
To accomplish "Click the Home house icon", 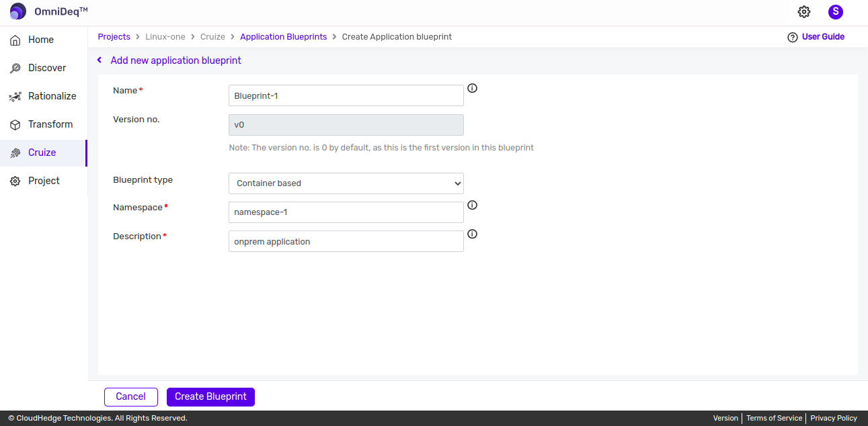I will click(x=15, y=40).
